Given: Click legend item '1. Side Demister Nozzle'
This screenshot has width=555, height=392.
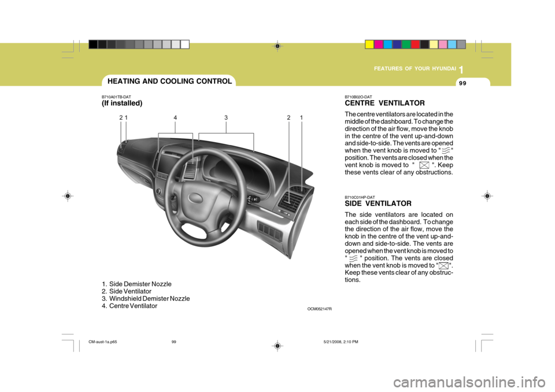Looking at the screenshot, I should 136,284.
